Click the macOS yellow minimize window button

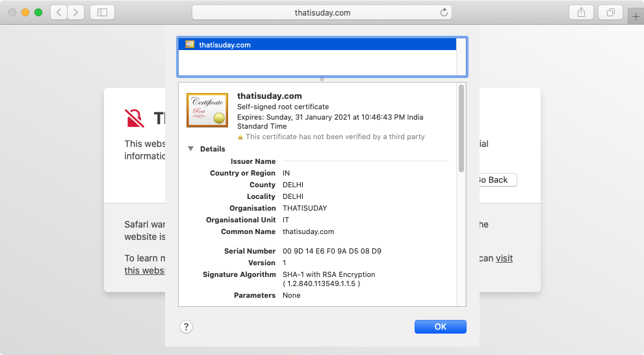(25, 12)
